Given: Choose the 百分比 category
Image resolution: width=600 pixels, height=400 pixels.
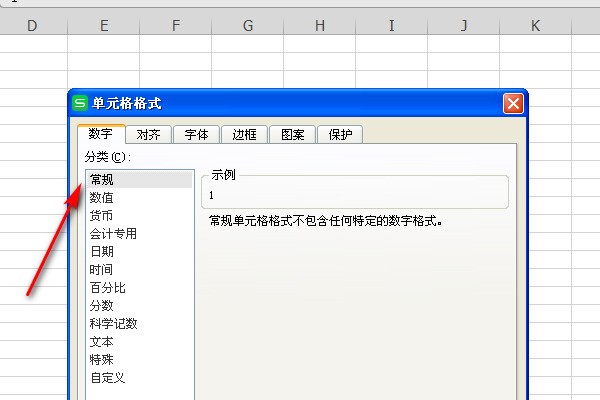Looking at the screenshot, I should 140,287.
